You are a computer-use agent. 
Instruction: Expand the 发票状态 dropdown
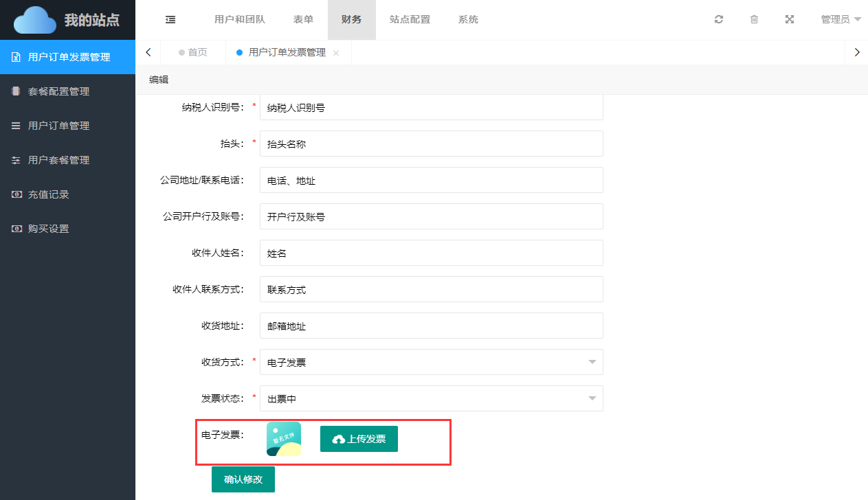click(431, 398)
